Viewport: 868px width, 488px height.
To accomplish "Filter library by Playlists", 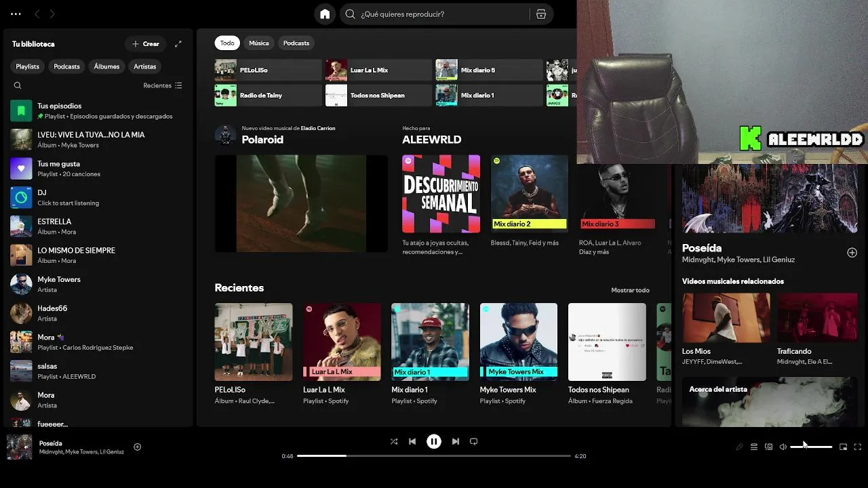I will pos(28,66).
